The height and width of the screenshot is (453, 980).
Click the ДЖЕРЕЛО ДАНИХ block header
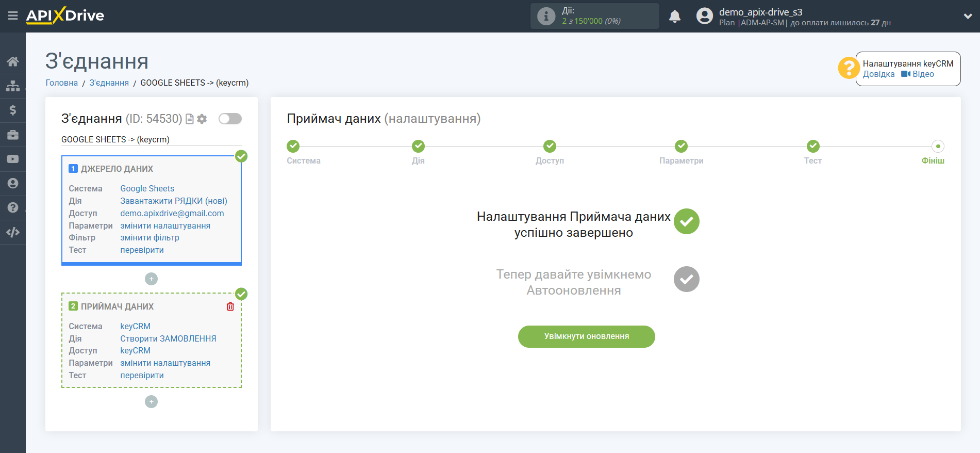[x=117, y=169]
